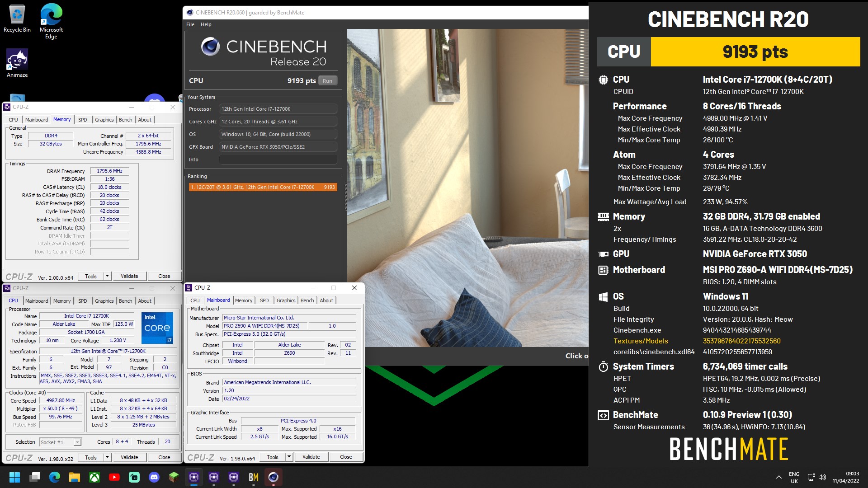This screenshot has width=868, height=488.
Task: Click the Memory icon in BenchMate panel
Action: (603, 217)
